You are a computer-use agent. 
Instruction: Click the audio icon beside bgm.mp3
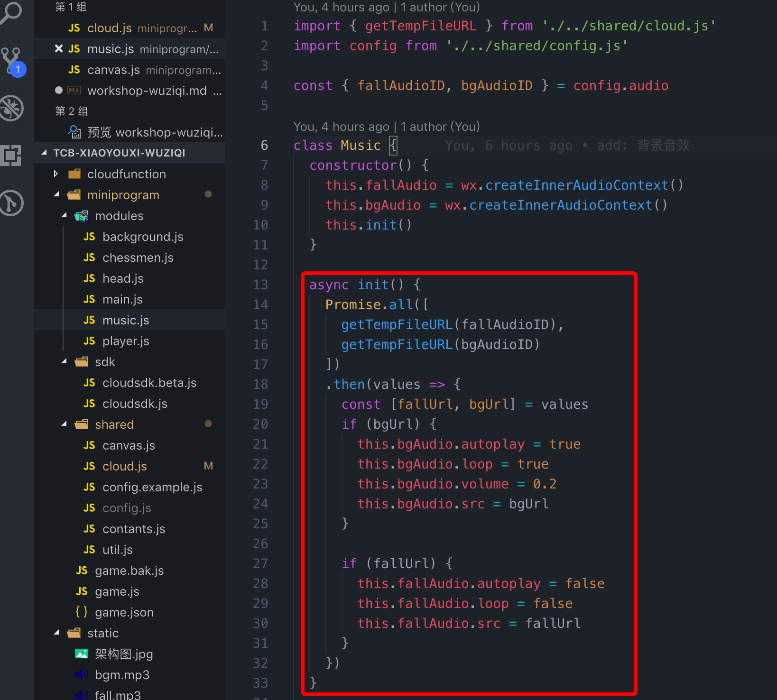point(82,674)
